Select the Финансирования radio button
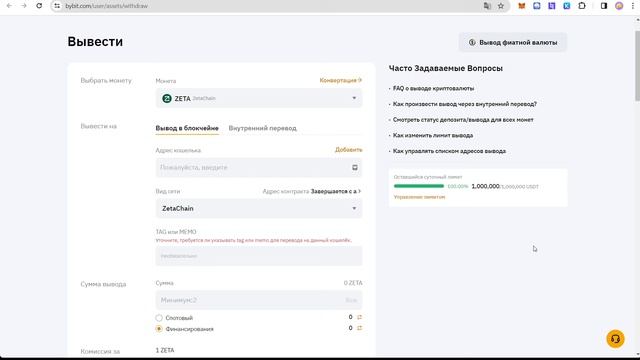This screenshot has width=640, height=360. 159,329
